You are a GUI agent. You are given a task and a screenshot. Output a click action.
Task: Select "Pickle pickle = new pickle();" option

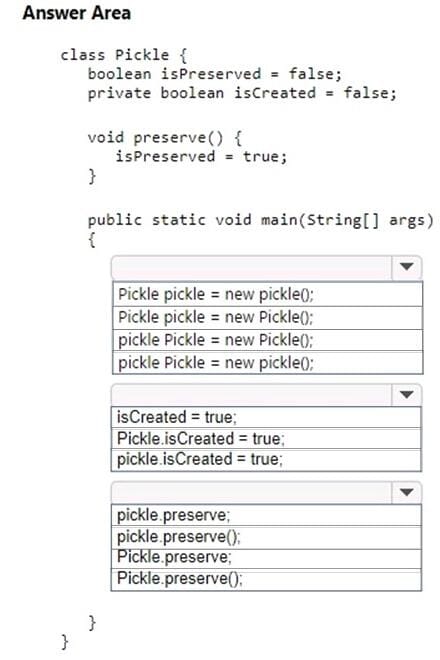[x=268, y=294]
